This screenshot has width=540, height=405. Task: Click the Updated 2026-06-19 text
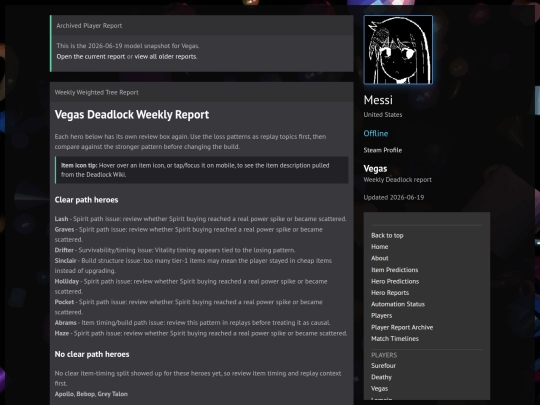[x=394, y=198]
